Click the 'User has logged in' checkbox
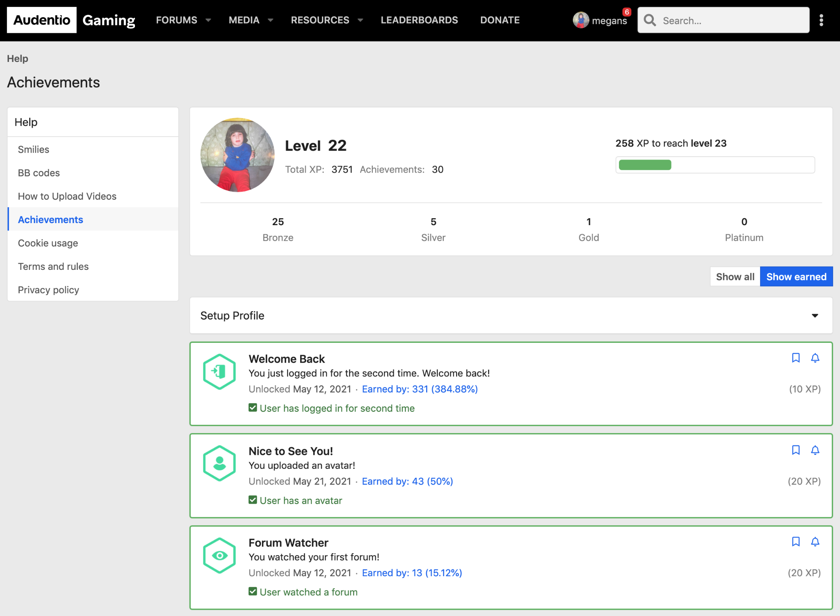This screenshot has width=840, height=616. pos(253,408)
